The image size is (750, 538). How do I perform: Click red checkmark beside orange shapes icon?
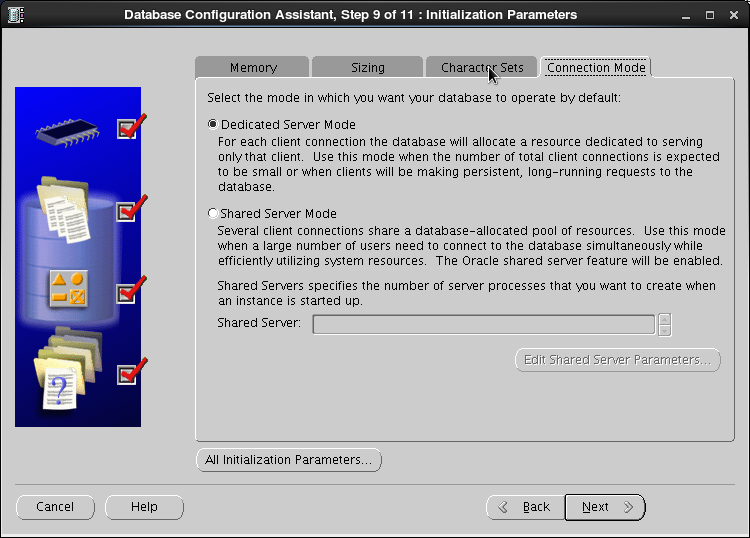(x=131, y=290)
